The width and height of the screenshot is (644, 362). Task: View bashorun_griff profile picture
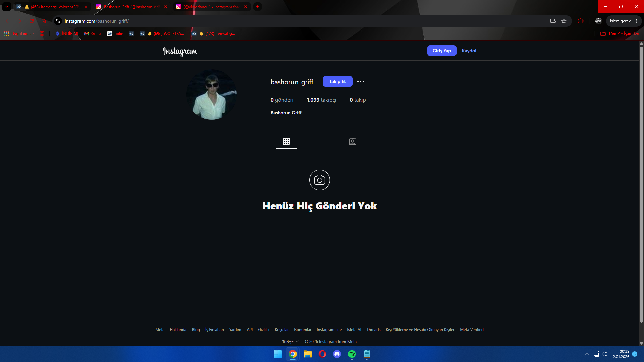(212, 95)
